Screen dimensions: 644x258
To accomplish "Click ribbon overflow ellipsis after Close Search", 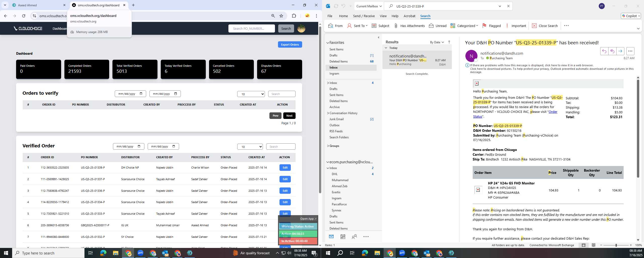I will [x=566, y=26].
